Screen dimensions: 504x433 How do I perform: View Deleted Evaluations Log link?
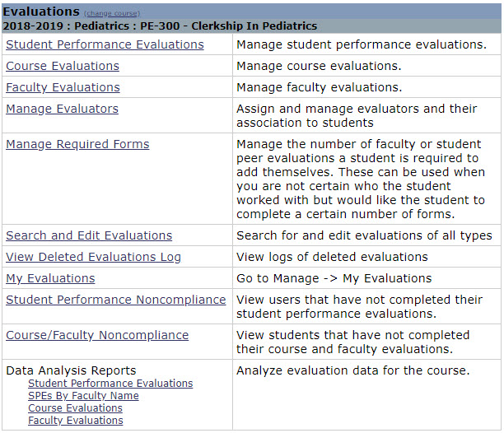tap(93, 257)
